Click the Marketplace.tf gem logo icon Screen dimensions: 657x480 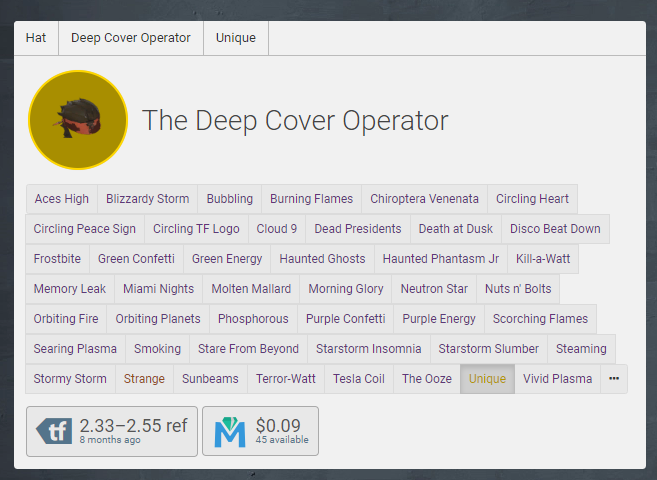230,432
